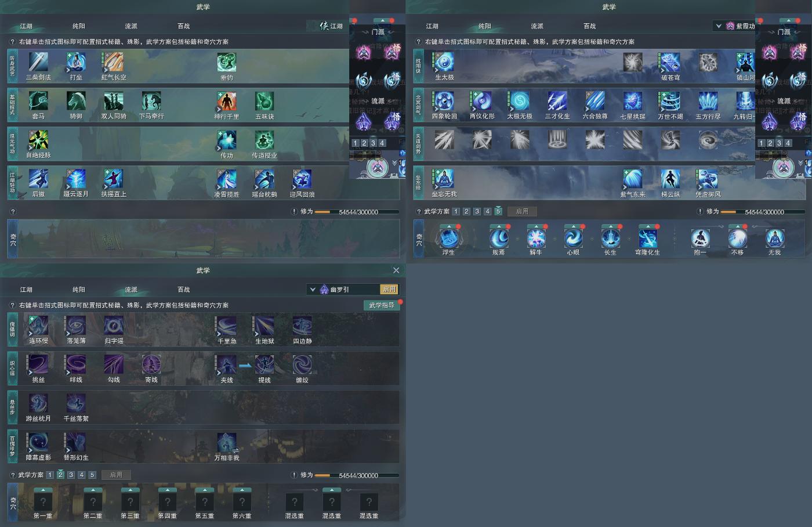Select the 七星拱瑞 skill icon
This screenshot has height=527, width=812.
tap(633, 101)
